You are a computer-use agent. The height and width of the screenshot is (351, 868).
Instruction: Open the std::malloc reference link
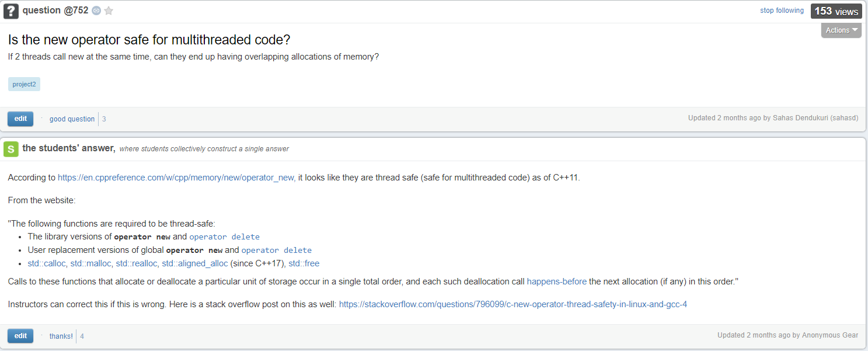(90, 263)
